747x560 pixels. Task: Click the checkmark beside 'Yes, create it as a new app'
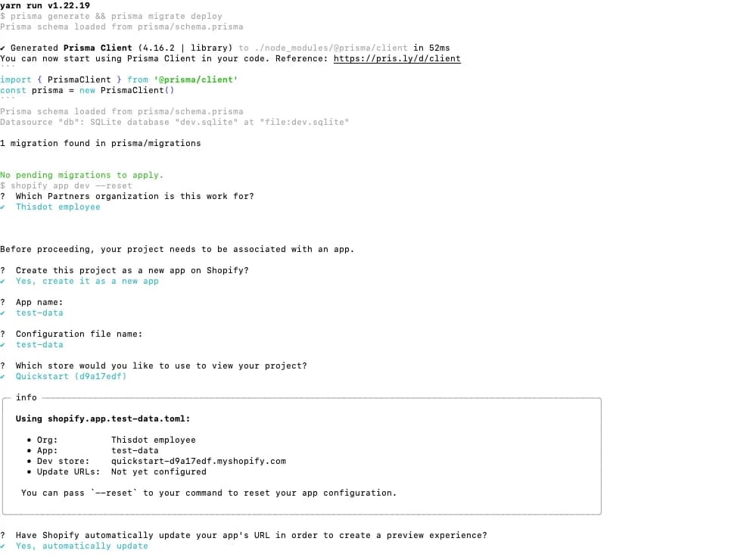(x=3, y=282)
